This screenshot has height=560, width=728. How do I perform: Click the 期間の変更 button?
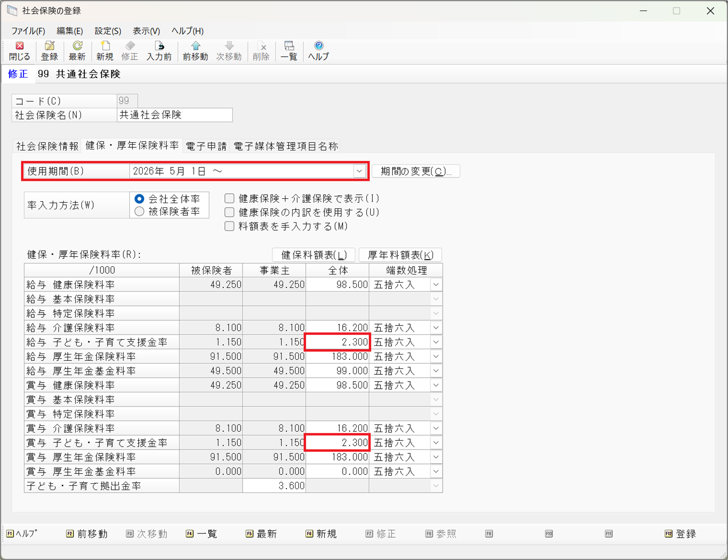[416, 171]
